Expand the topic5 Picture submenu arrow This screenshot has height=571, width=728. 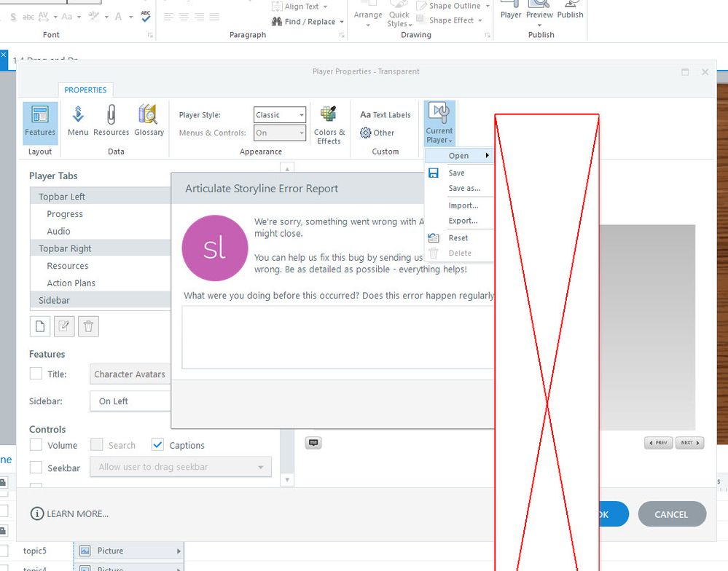coord(179,551)
